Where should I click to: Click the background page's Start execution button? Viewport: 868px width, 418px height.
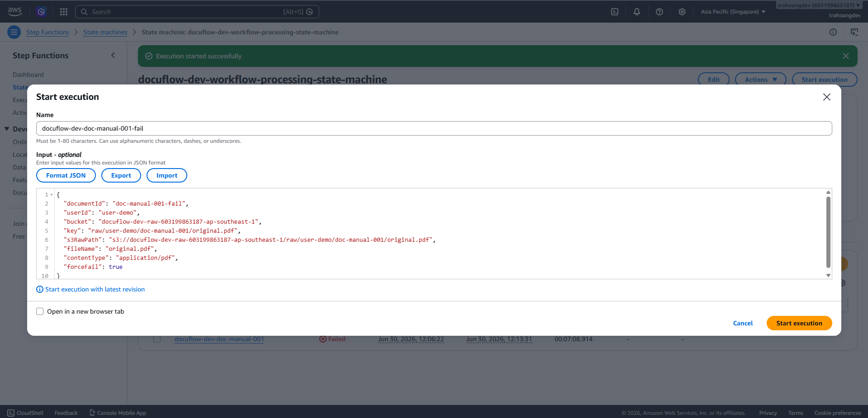point(825,80)
